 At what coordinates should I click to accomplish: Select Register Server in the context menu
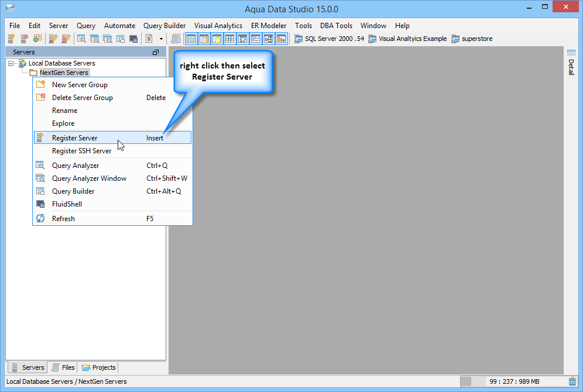click(x=112, y=138)
